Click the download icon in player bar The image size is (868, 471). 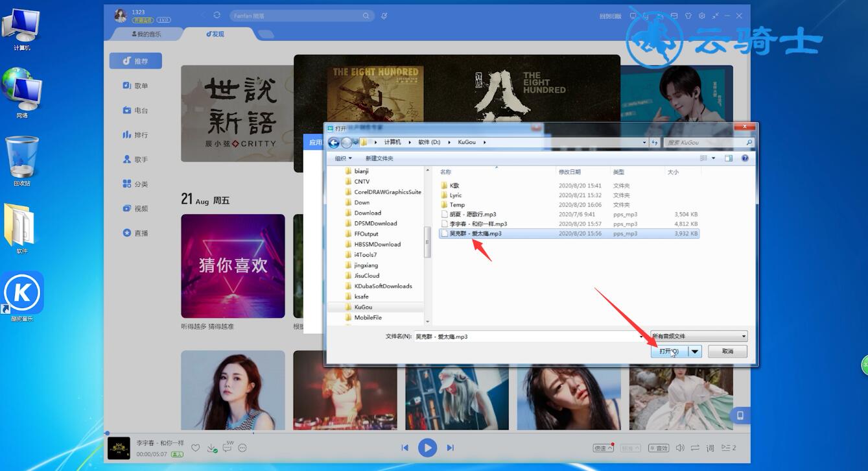click(x=211, y=448)
